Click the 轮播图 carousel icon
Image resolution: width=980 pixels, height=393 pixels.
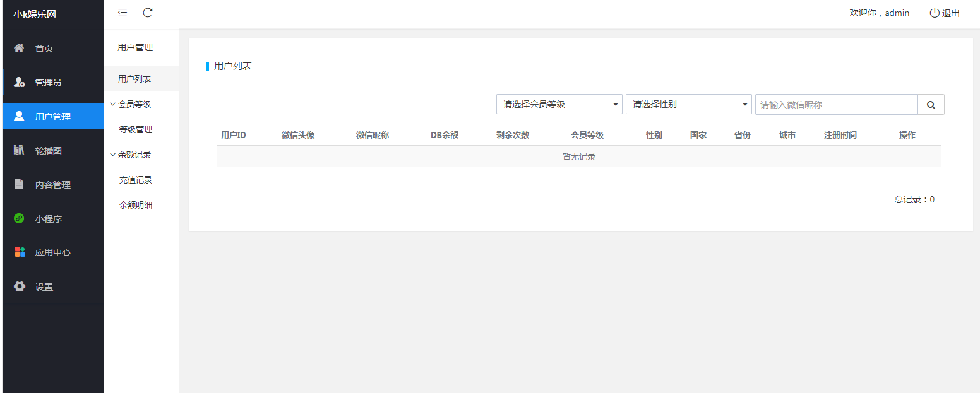[x=19, y=150]
